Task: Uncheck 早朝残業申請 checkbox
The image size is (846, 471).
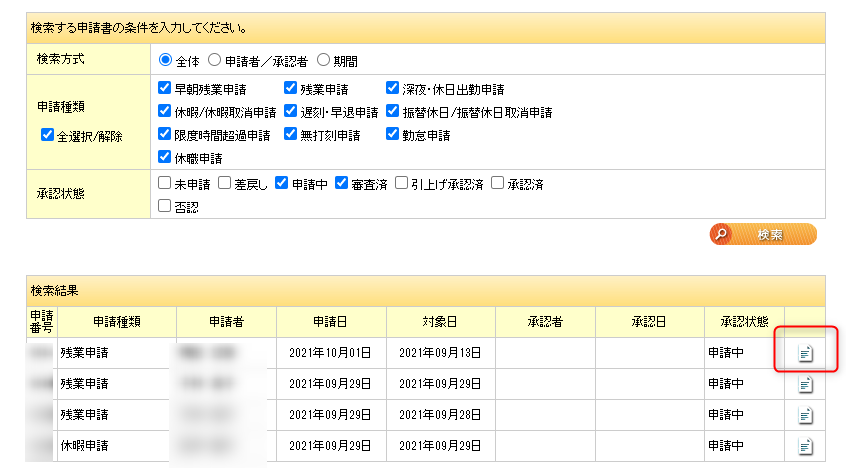Action: coord(165,88)
